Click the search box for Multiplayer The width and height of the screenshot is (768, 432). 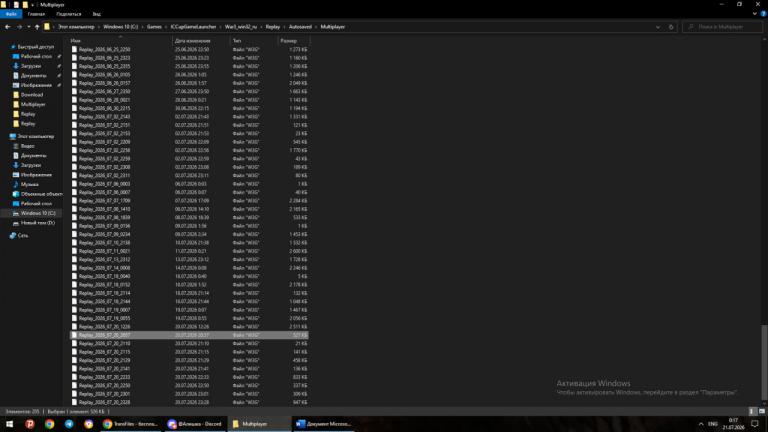[723, 27]
